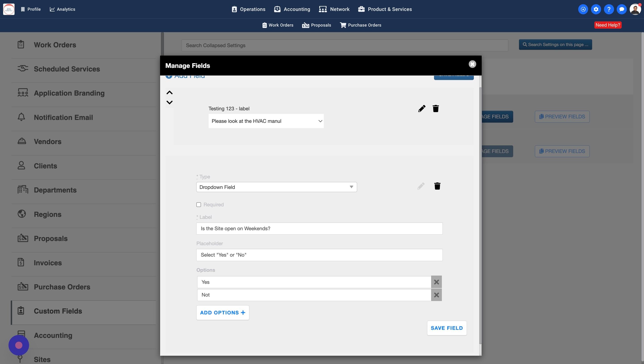Move field down with chevron arrow
This screenshot has height=364, width=644.
(169, 102)
